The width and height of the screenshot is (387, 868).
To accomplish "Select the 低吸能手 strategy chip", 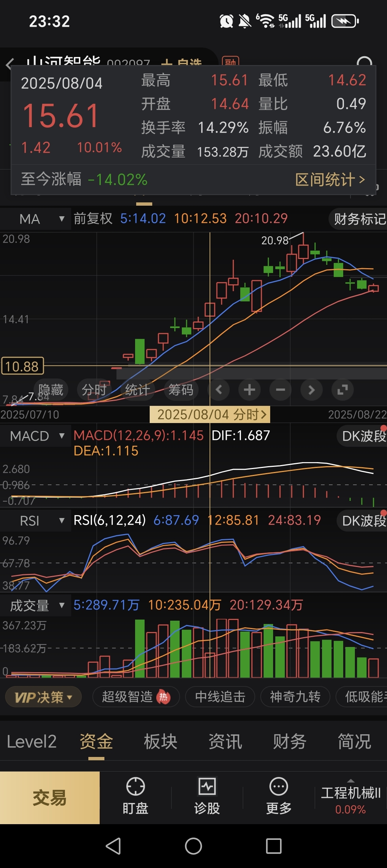I will click(362, 697).
